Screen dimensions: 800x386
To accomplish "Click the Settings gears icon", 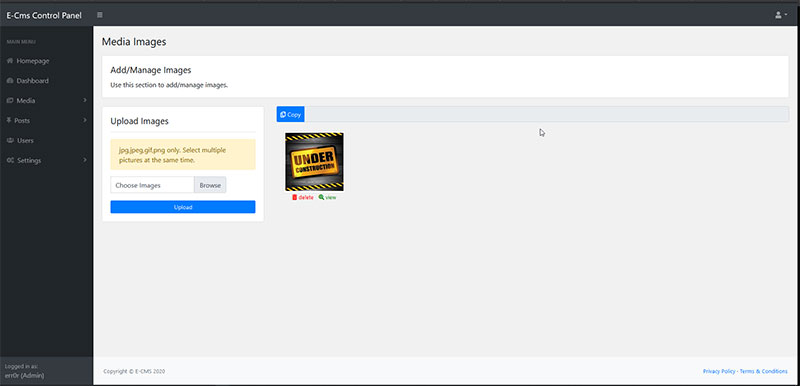I will coord(10,160).
